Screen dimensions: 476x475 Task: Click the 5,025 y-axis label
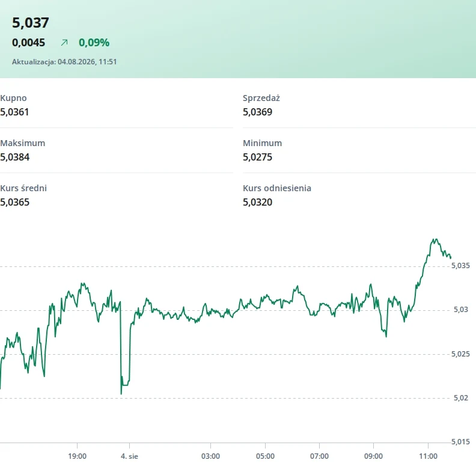coord(460,354)
